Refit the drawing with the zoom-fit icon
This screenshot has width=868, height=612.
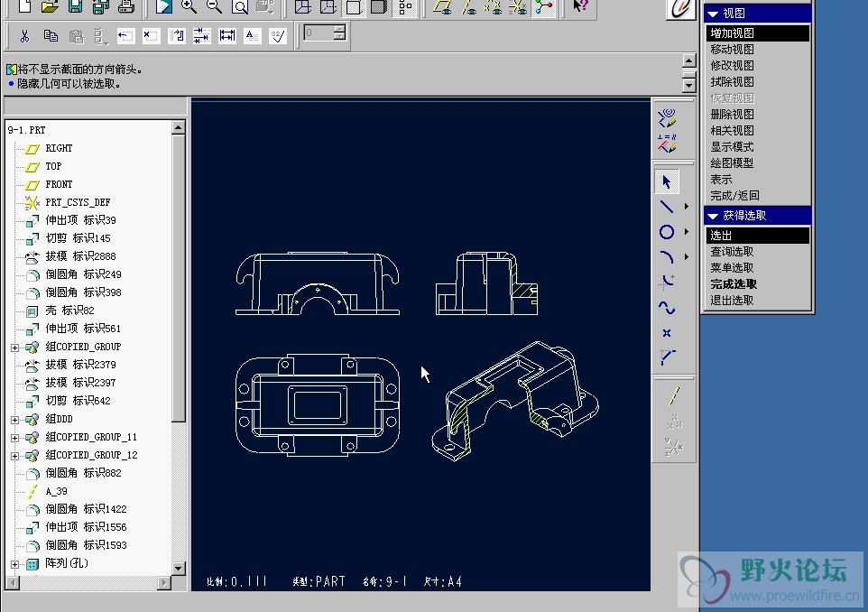[x=240, y=6]
